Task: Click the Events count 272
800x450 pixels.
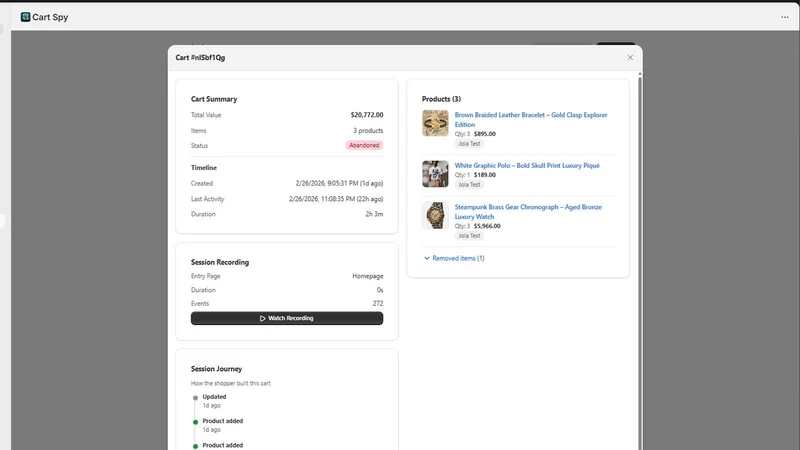Action: tap(378, 303)
